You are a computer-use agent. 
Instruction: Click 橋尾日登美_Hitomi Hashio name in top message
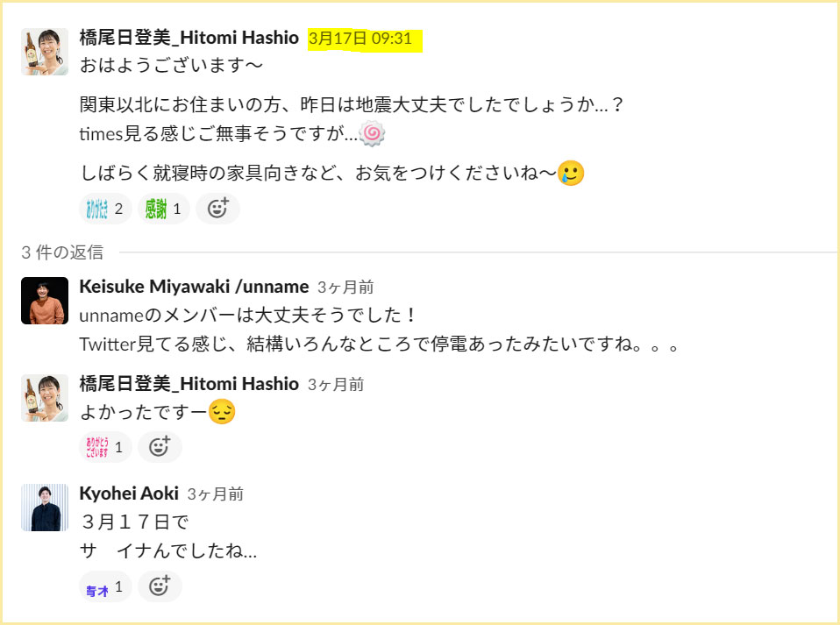coord(189,38)
